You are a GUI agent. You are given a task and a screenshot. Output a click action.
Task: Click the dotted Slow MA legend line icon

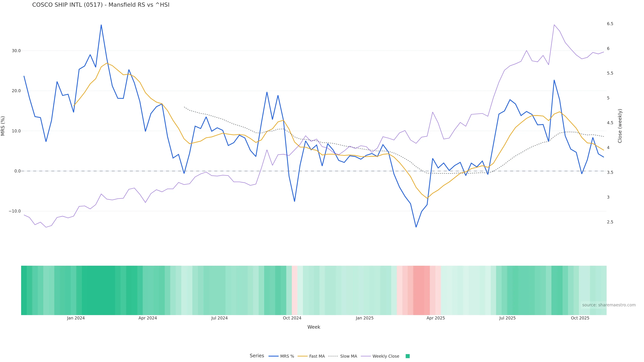pos(333,356)
